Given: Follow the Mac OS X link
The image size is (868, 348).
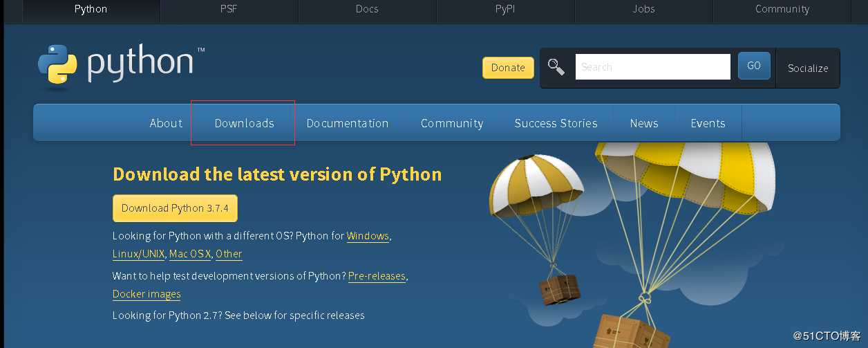Looking at the screenshot, I should pos(190,254).
